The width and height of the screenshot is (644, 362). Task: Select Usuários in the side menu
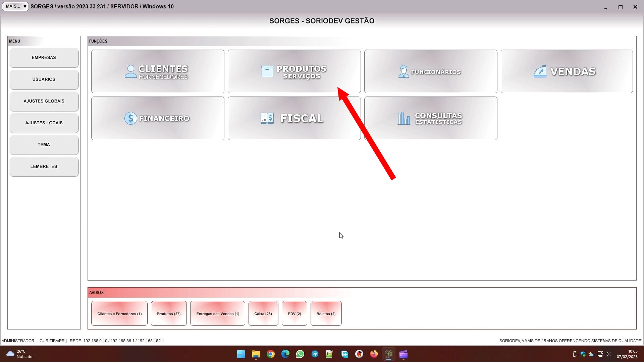coord(44,79)
